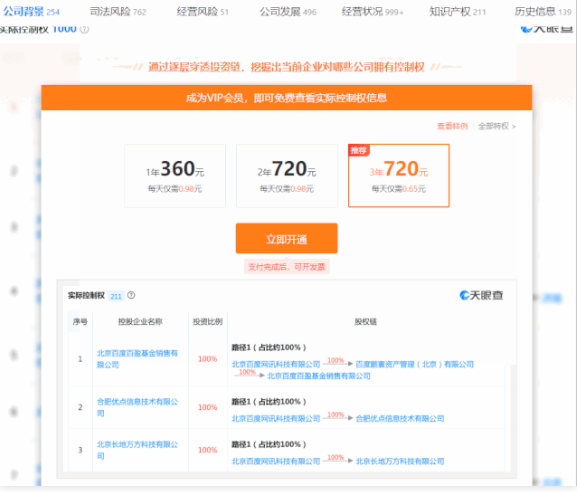Open the 经营风险 51 tab

tap(202, 11)
